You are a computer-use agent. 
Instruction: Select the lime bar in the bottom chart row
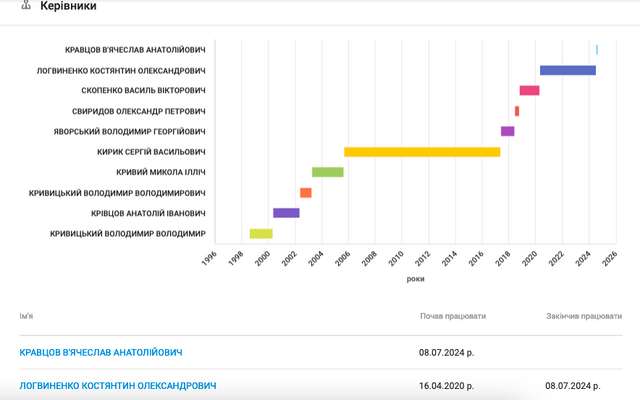261,234
